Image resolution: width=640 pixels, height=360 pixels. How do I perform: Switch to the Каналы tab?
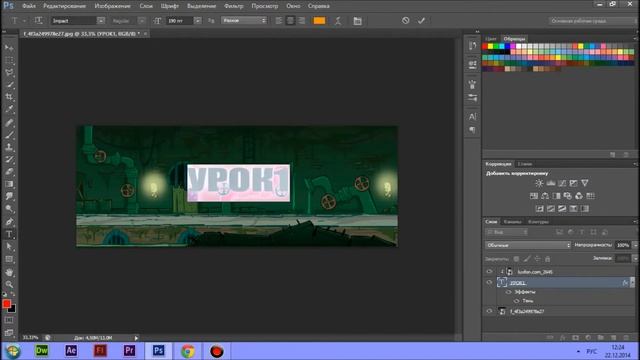coord(513,222)
